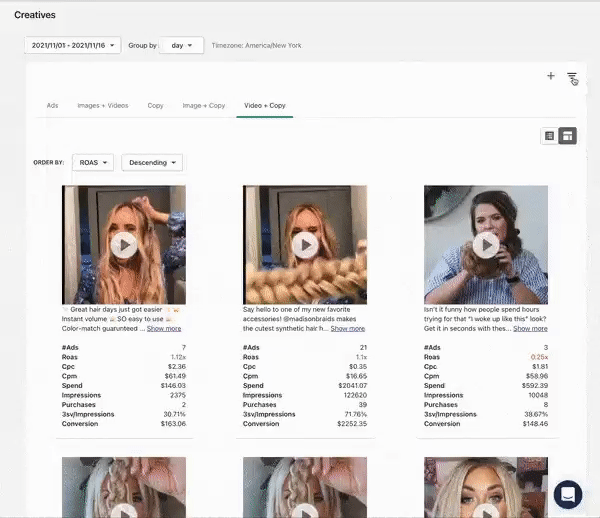Click the plus icon to add a creative

[x=550, y=76]
